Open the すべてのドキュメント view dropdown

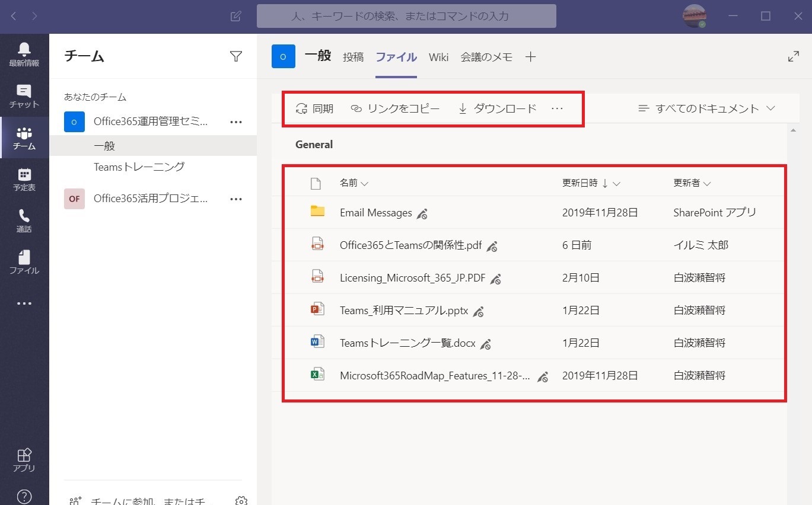706,108
